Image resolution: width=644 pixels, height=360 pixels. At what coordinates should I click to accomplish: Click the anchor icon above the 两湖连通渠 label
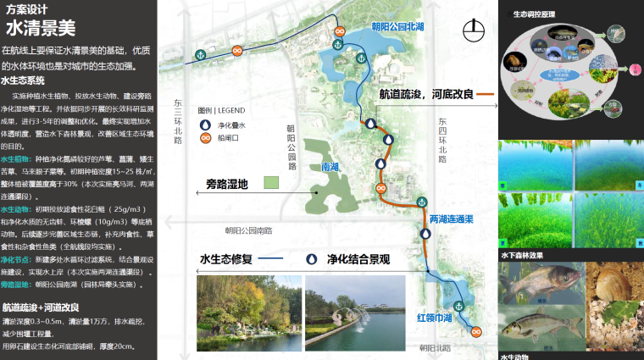click(420, 201)
